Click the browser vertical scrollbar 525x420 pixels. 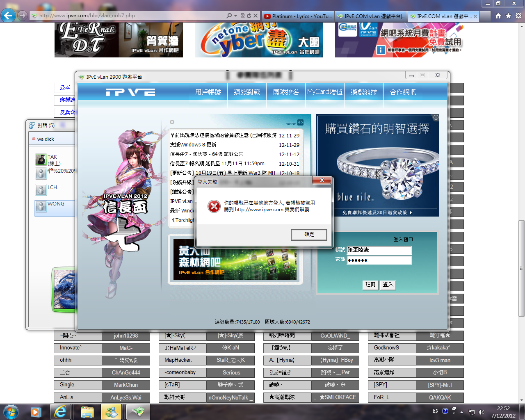(x=521, y=269)
